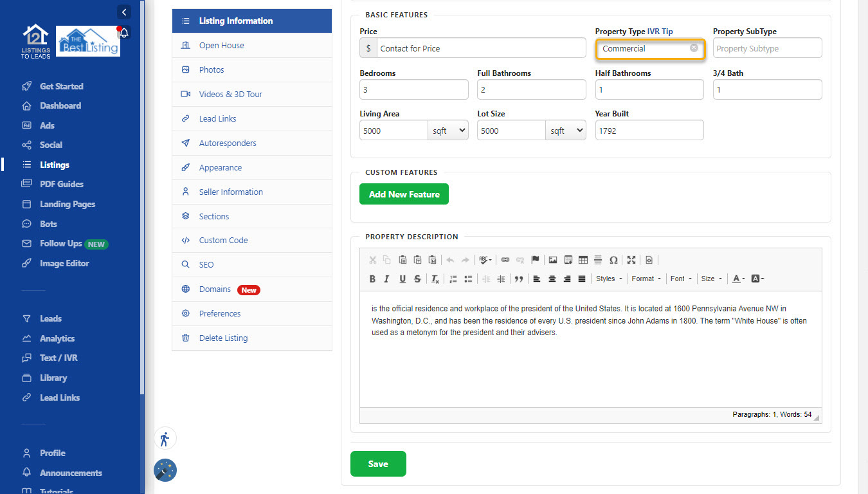Insert special character omega symbol
This screenshot has width=868, height=494.
tap(613, 260)
